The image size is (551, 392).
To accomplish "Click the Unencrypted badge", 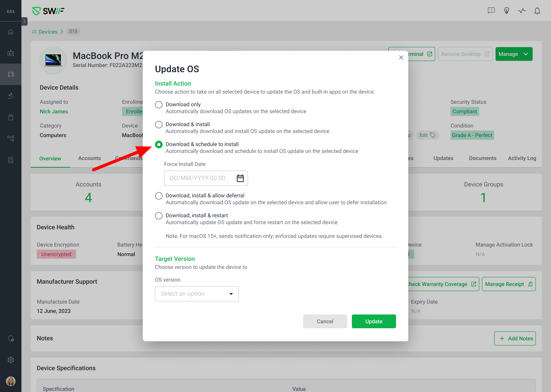I will pos(56,254).
